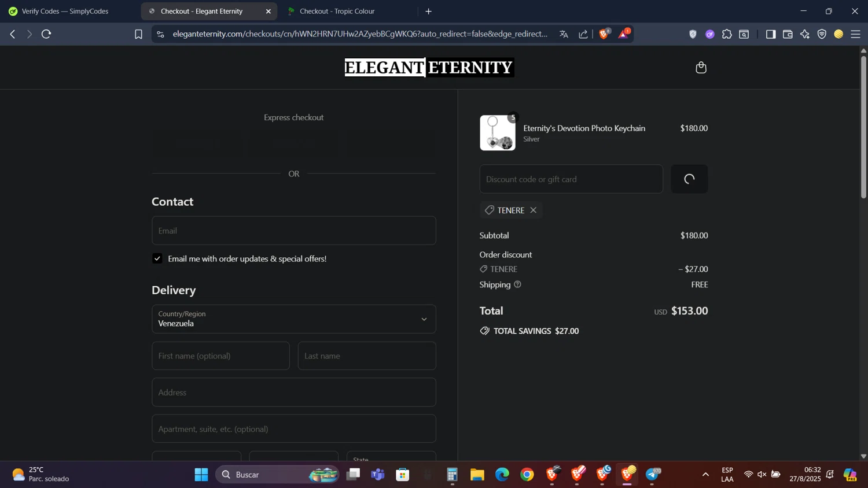Open Google Chrome from taskbar
868x488 pixels.
pyautogui.click(x=527, y=475)
